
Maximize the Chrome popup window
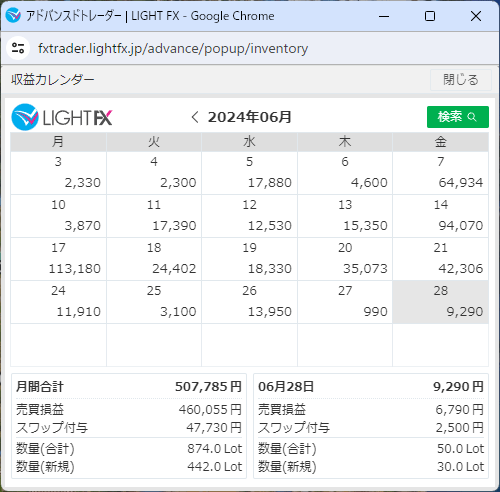(x=430, y=16)
